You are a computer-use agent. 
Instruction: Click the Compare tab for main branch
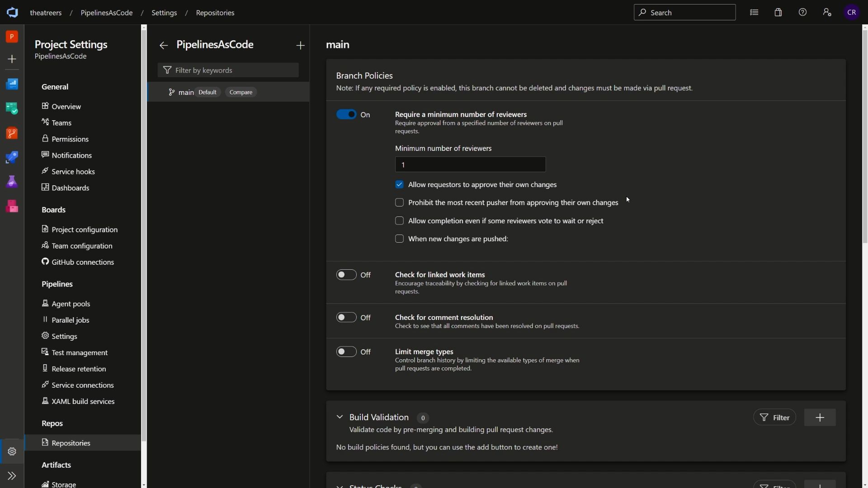coord(241,92)
